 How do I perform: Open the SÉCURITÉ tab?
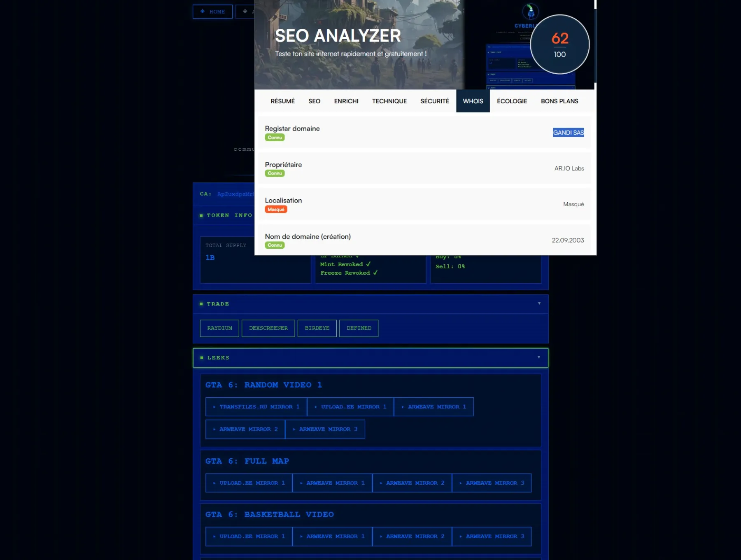tap(435, 101)
